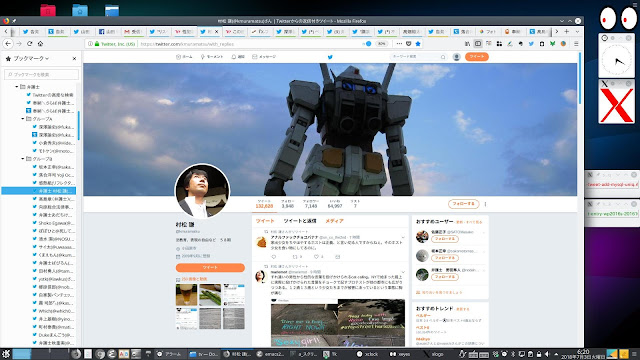Click the followers count 7,148 stat

[x=311, y=204]
